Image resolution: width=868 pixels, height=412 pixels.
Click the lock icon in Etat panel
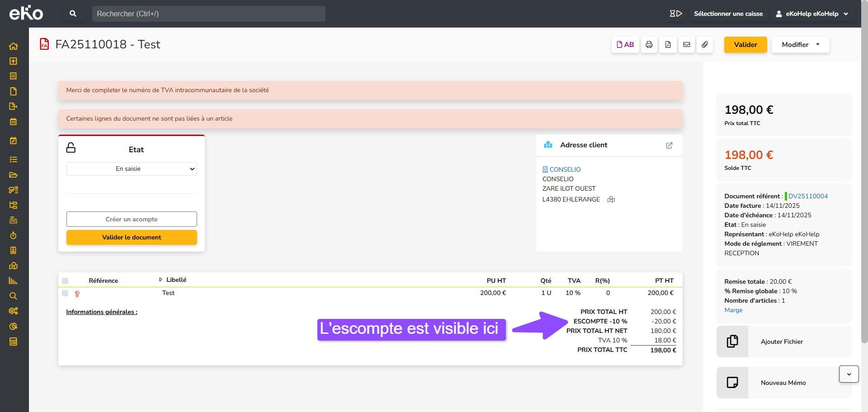[x=71, y=148]
